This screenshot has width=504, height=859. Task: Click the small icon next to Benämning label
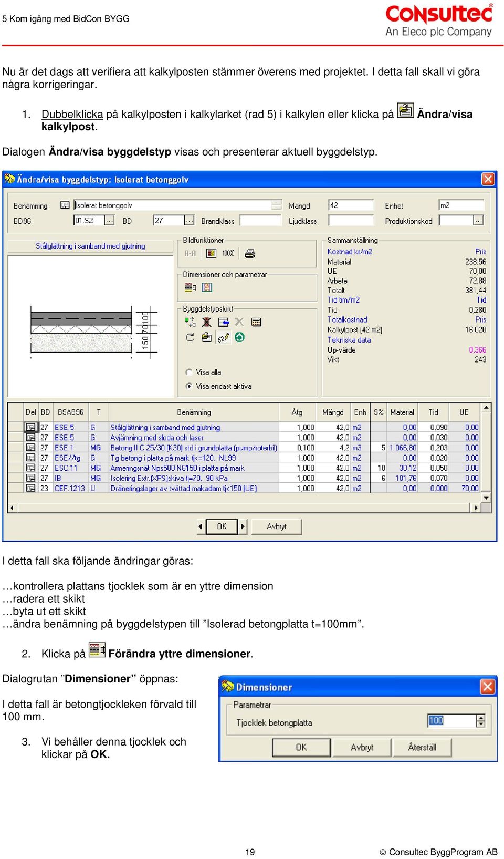tap(65, 205)
